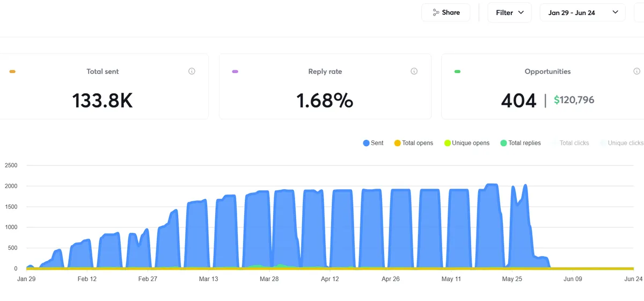The width and height of the screenshot is (644, 301).
Task: Click the Mar 28 x-axis label
Action: pyautogui.click(x=269, y=279)
